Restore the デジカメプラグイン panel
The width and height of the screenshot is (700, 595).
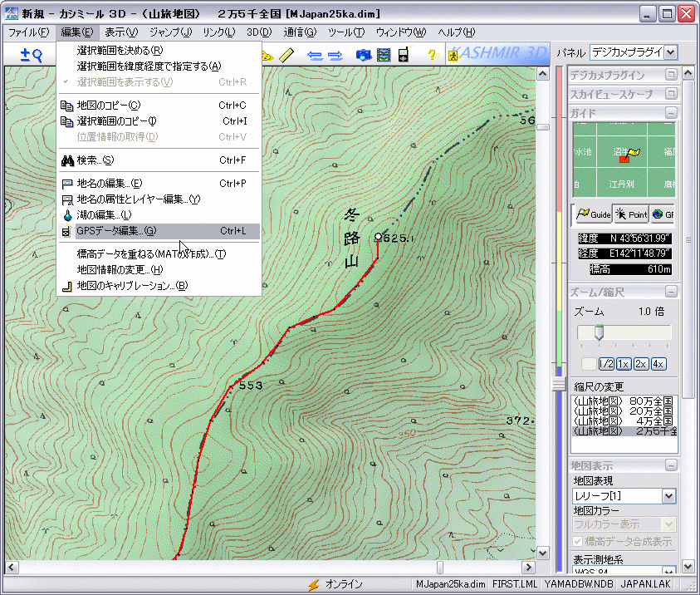(671, 75)
